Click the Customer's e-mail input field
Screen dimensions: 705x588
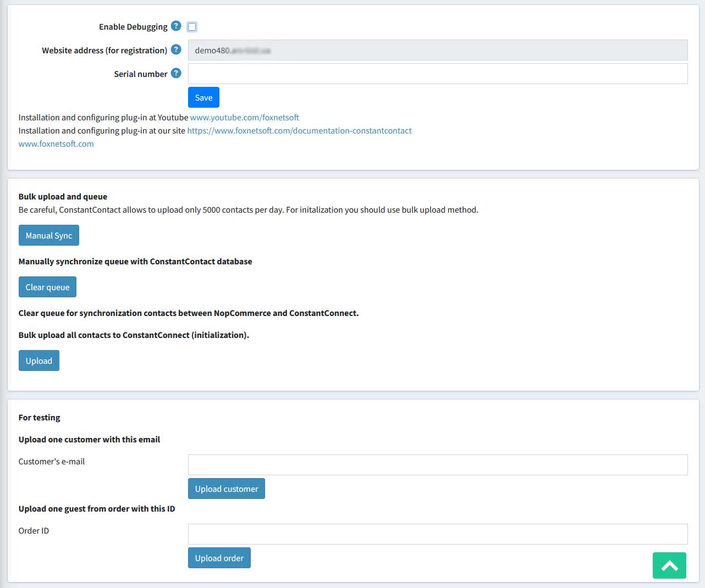click(437, 465)
